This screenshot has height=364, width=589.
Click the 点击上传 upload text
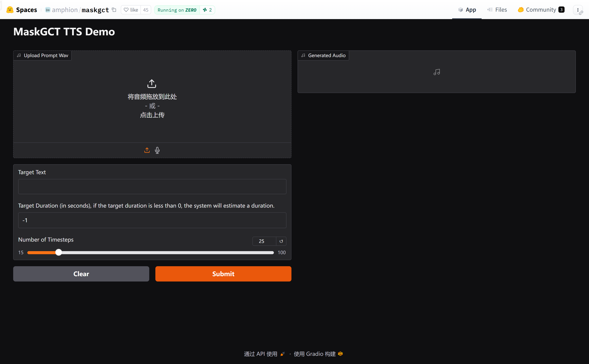(152, 115)
